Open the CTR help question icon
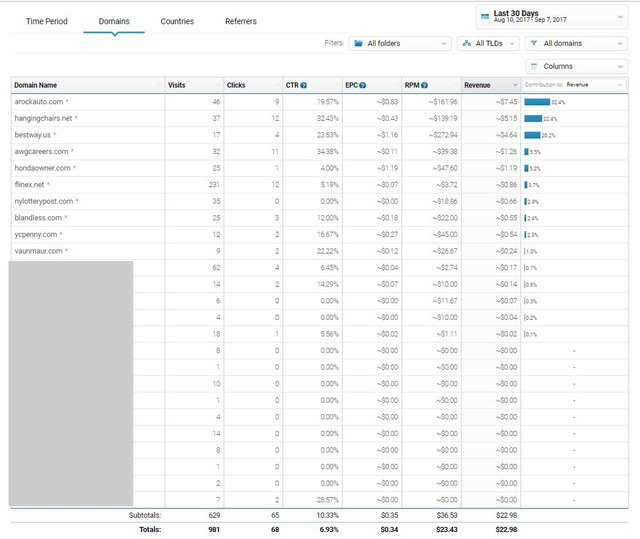This screenshot has height=539, width=640. click(x=303, y=85)
